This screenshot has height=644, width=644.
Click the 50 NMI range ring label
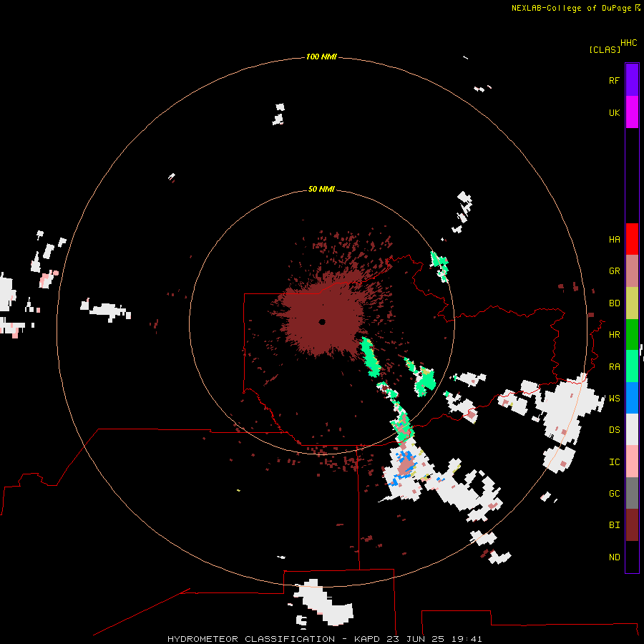point(321,189)
